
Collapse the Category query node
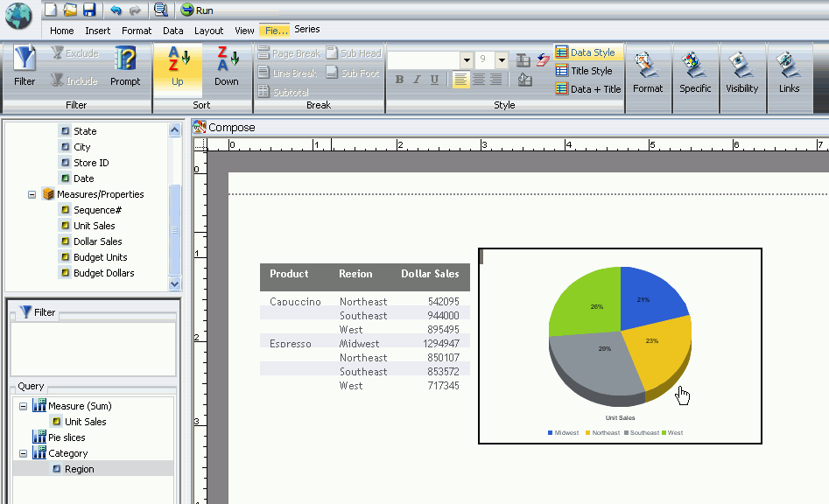pyautogui.click(x=24, y=454)
